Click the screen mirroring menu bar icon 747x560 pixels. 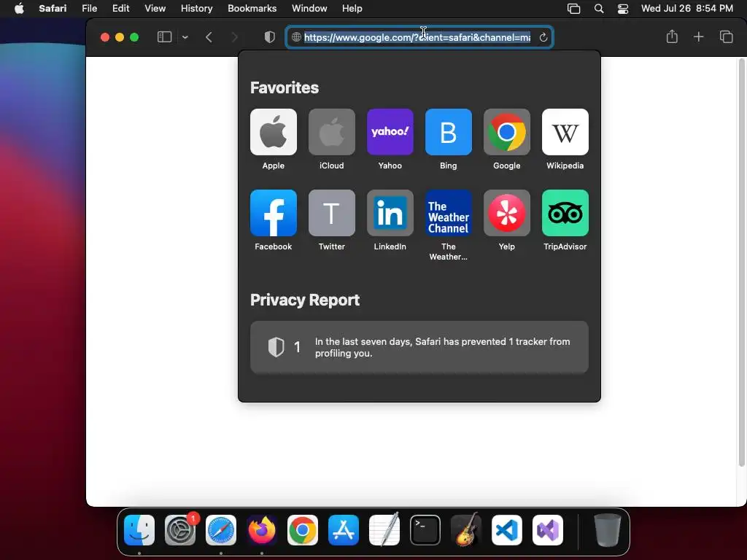click(x=573, y=9)
